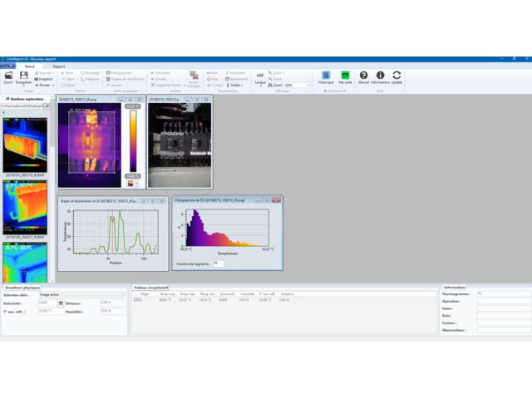
Task: Click the Ma carte icon
Action: tap(346, 75)
